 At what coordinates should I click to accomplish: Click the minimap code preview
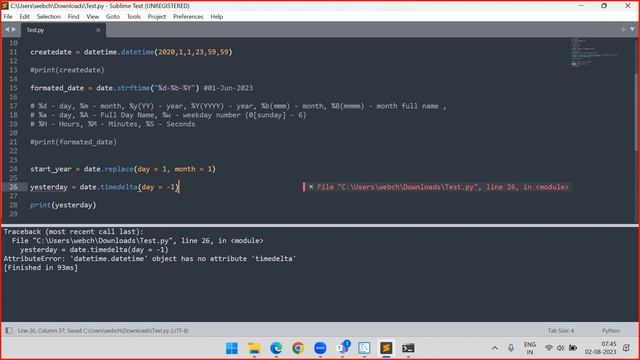594,52
